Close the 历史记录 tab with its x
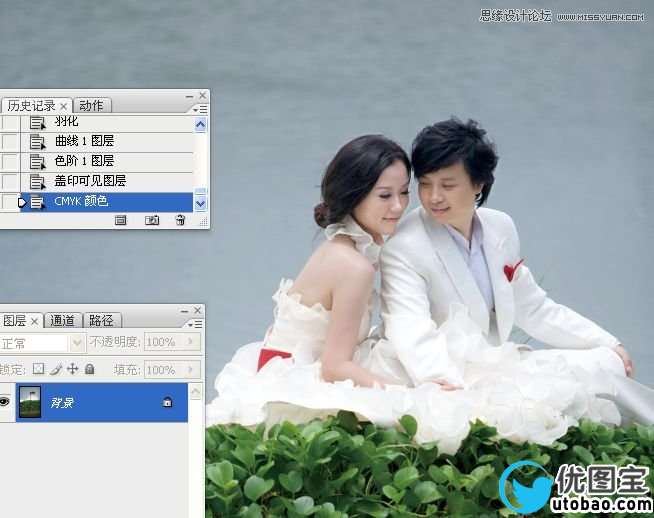 (x=63, y=106)
